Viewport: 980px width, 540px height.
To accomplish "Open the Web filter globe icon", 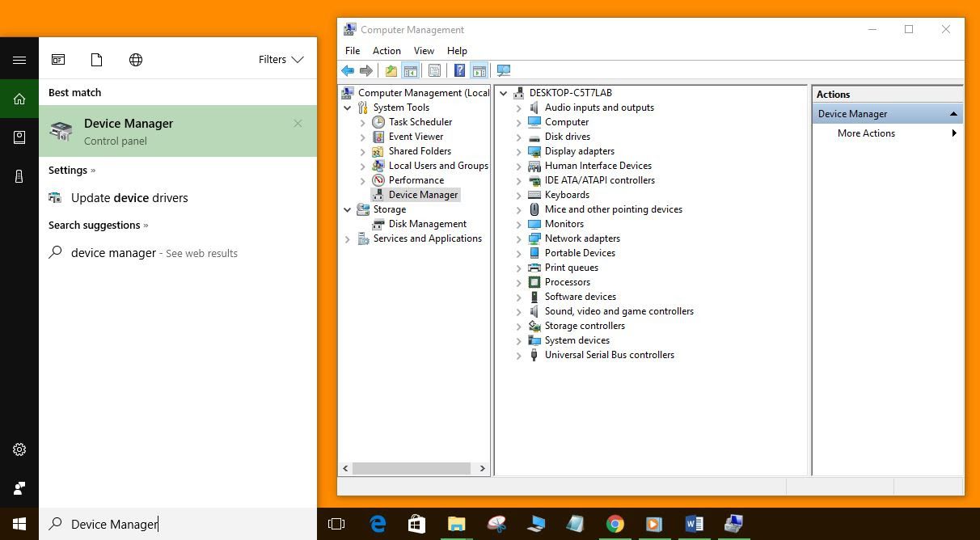I will coord(136,60).
